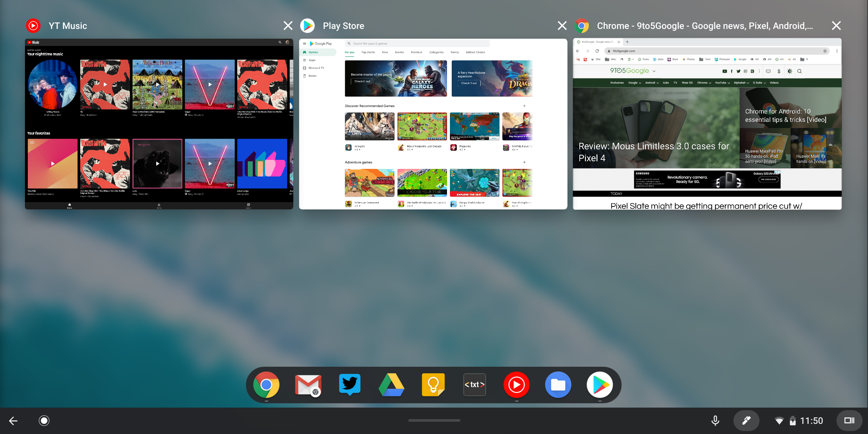
Task: Close the Play Store window preview
Action: point(562,26)
